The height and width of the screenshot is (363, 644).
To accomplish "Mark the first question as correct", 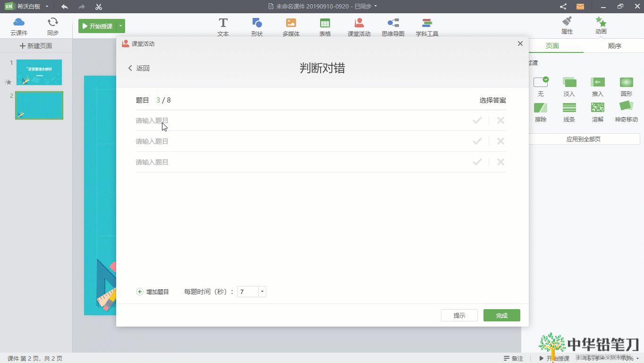I will tap(477, 120).
